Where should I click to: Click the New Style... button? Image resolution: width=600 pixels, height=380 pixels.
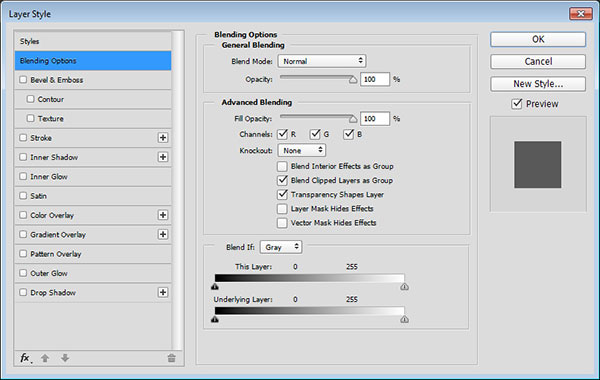pyautogui.click(x=538, y=84)
